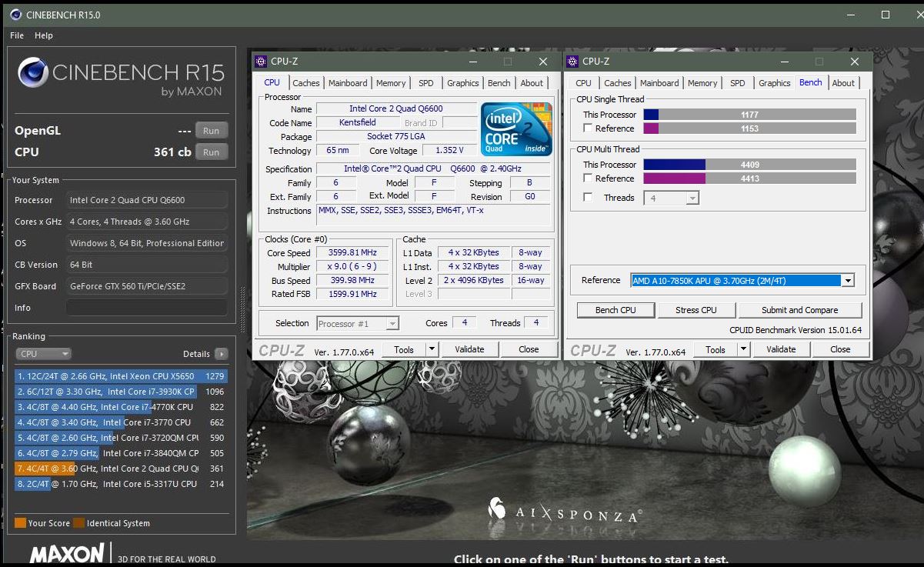Select ranking entry Core 2 Quad at 3.60 GHz
The image size is (924, 567).
[x=121, y=469]
